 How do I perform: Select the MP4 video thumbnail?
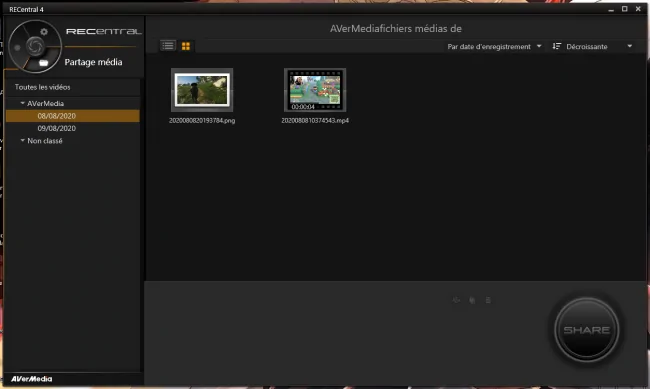(x=315, y=90)
